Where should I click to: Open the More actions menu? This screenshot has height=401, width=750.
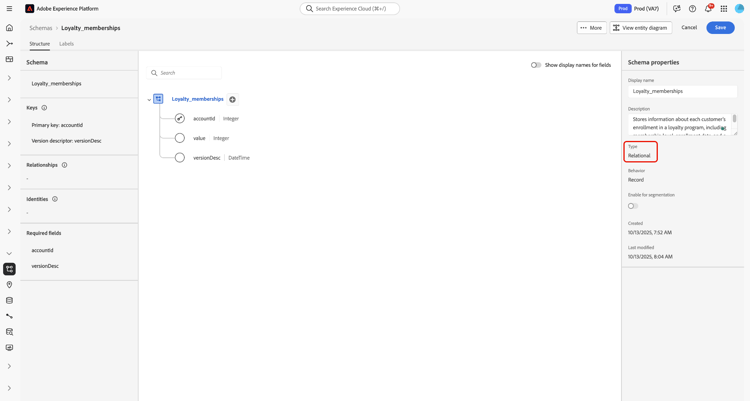tap(591, 28)
